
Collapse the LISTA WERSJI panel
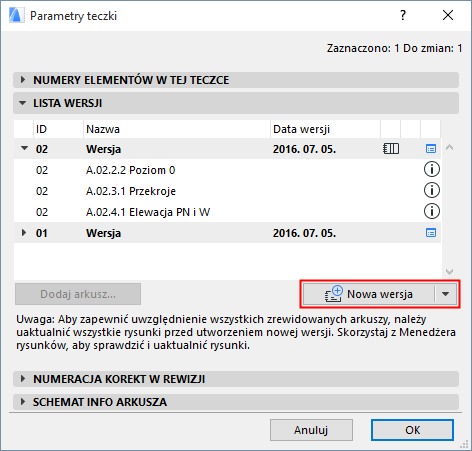pyautogui.click(x=236, y=103)
